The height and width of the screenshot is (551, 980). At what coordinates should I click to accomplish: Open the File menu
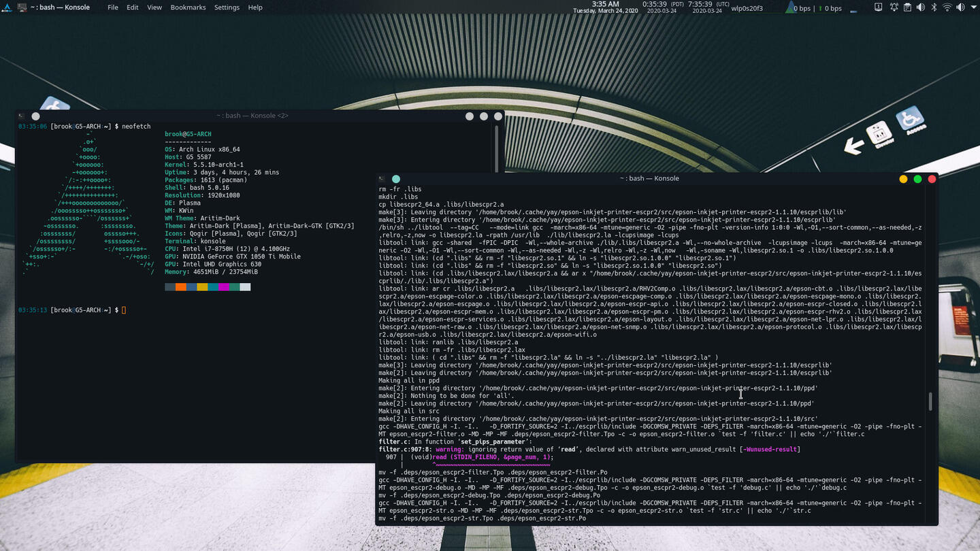click(113, 7)
